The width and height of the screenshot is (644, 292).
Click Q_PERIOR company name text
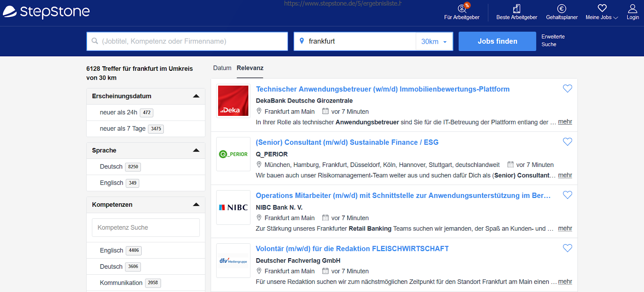pos(272,154)
